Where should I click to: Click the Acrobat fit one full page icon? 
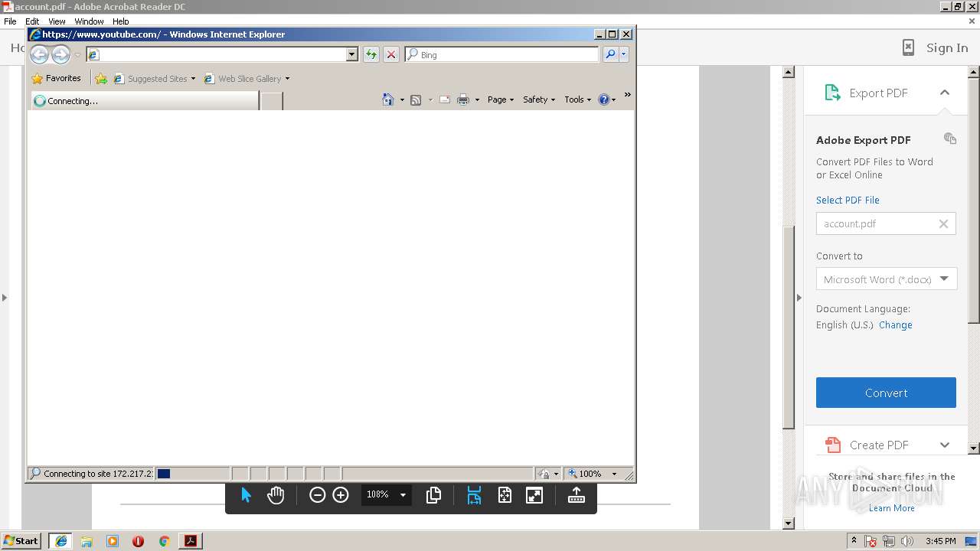pyautogui.click(x=505, y=495)
